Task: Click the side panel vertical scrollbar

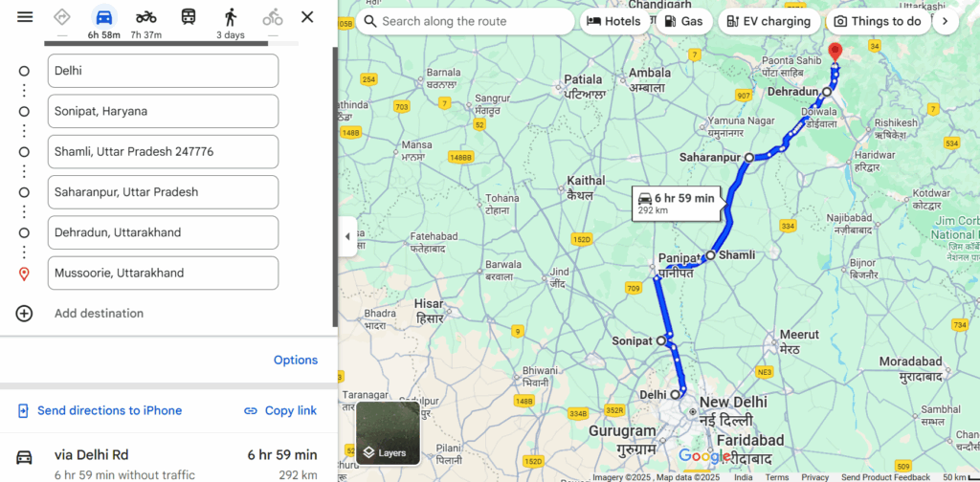Action: tap(335, 186)
